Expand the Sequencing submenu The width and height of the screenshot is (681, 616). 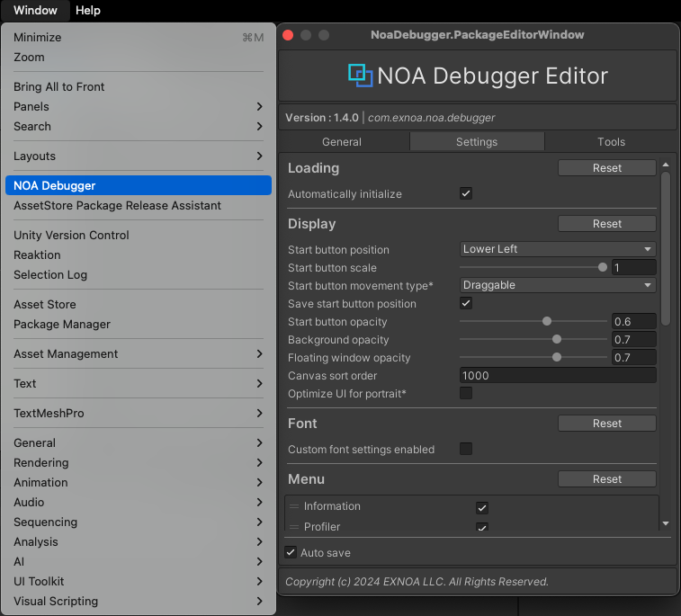(x=139, y=522)
